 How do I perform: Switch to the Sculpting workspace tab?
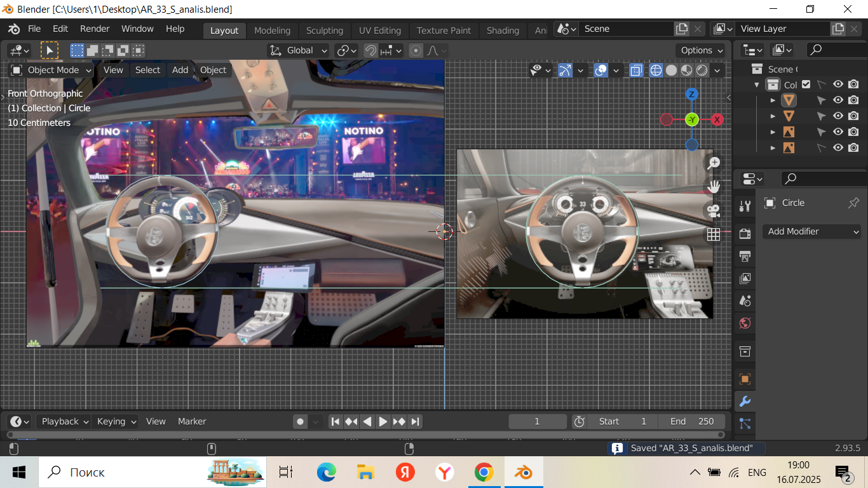tap(324, 30)
